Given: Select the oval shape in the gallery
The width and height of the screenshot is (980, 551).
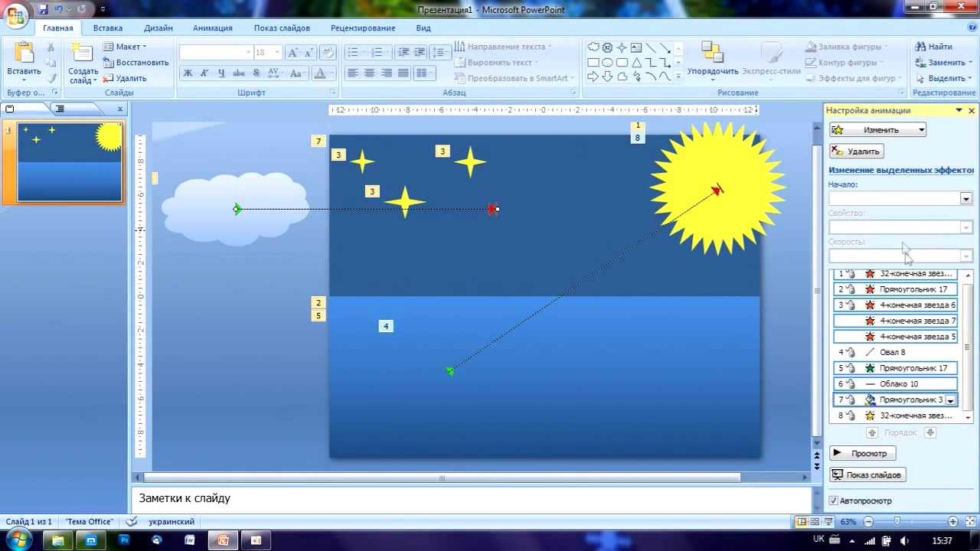Looking at the screenshot, I should (607, 62).
